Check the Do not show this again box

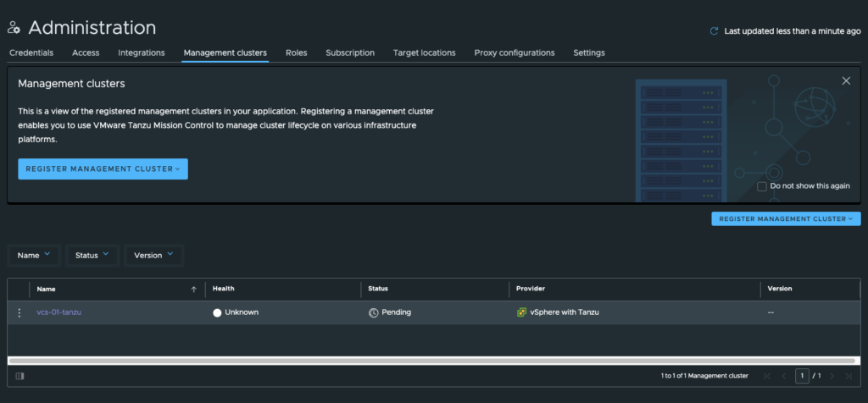[762, 186]
